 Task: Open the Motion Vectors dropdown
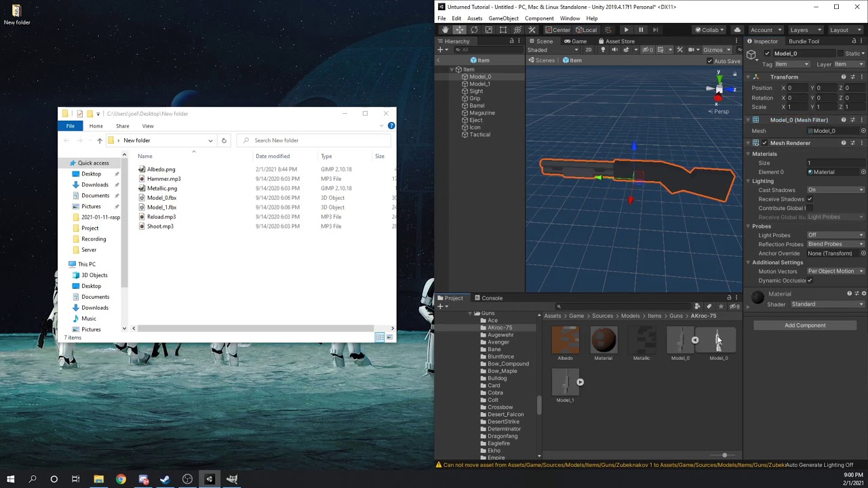(x=835, y=271)
